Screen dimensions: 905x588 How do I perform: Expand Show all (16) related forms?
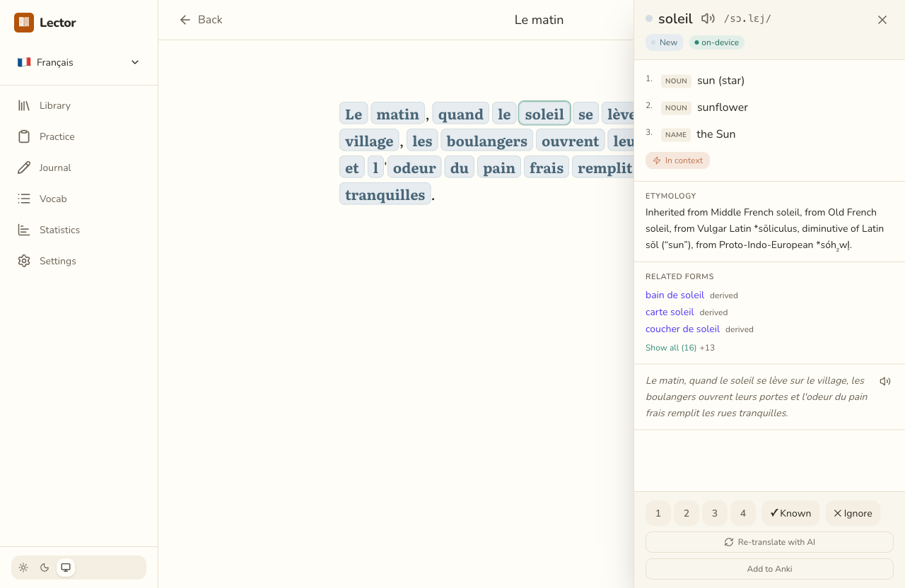671,348
